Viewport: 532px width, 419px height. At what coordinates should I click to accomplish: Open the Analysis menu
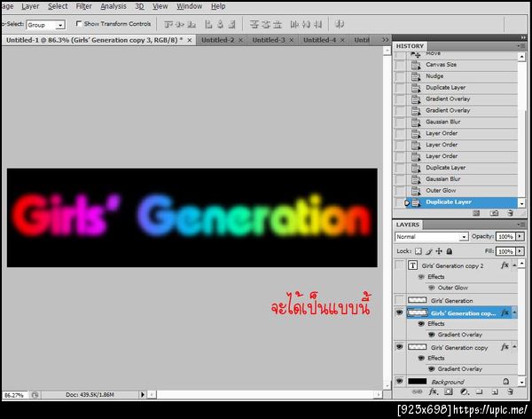(x=113, y=6)
